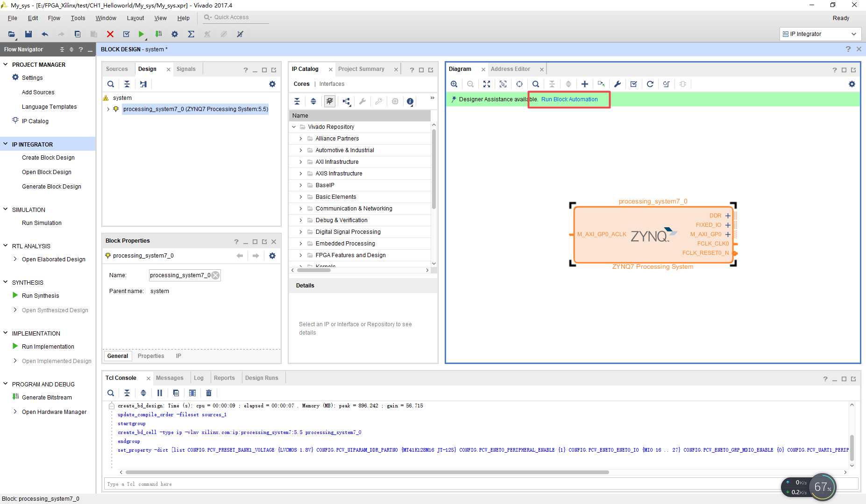Collapse the IP INTEGRATOR section

coord(6,144)
